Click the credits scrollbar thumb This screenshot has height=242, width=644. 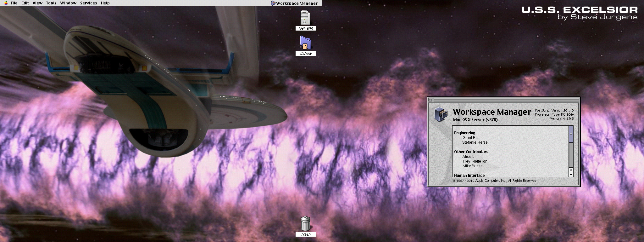tap(571, 134)
